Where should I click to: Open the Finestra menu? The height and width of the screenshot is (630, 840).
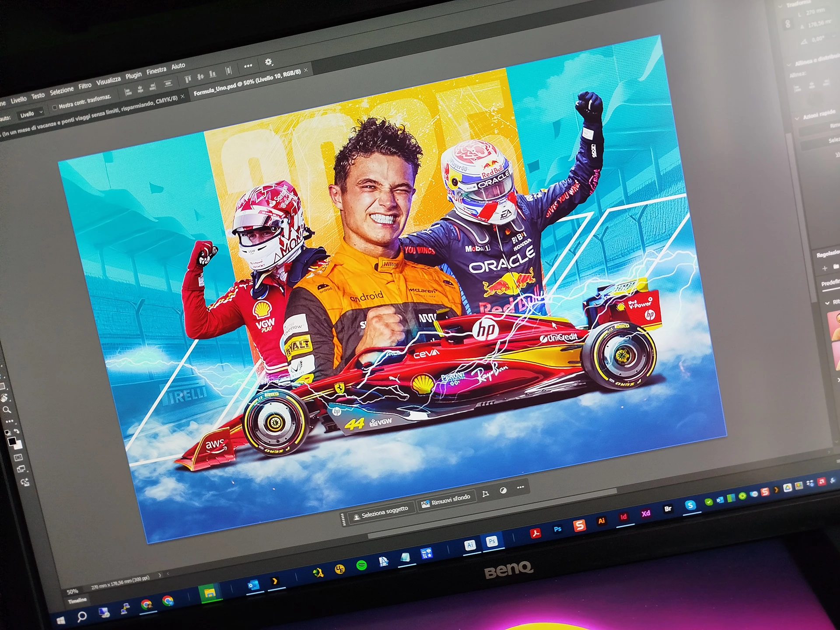pos(156,70)
